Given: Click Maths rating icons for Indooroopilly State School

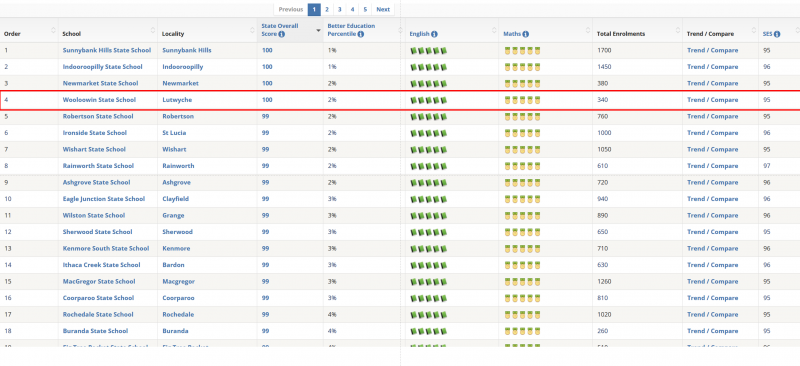Looking at the screenshot, I should coord(522,67).
